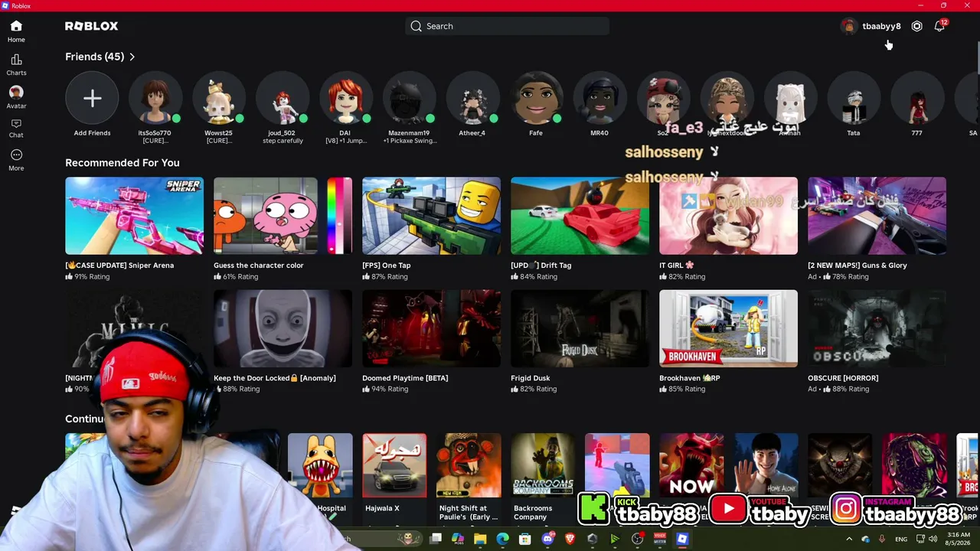Open Keep the Door Locked game thumbnail
980x551 pixels.
point(283,328)
